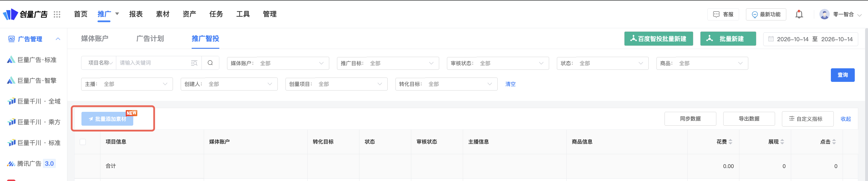Open 资产 in top navigation

(189, 14)
